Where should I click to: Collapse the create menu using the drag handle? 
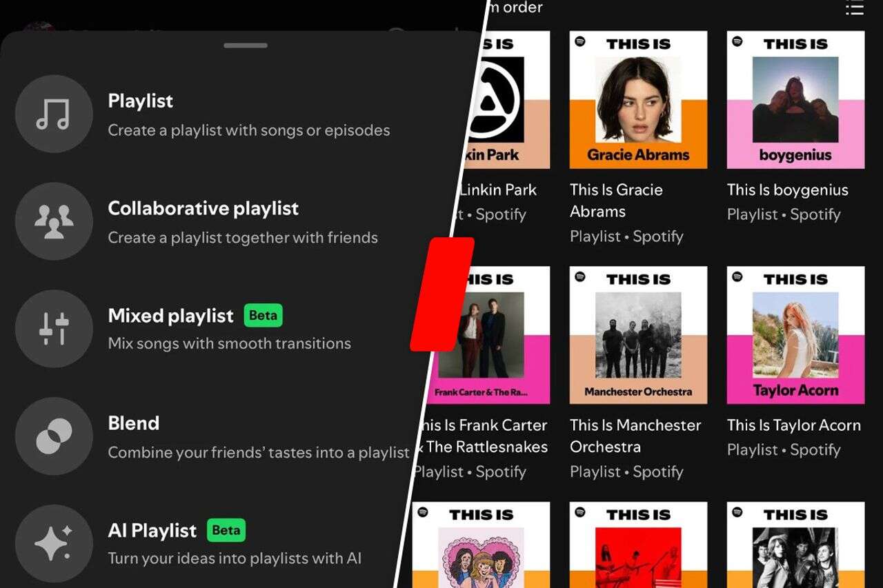click(x=246, y=45)
